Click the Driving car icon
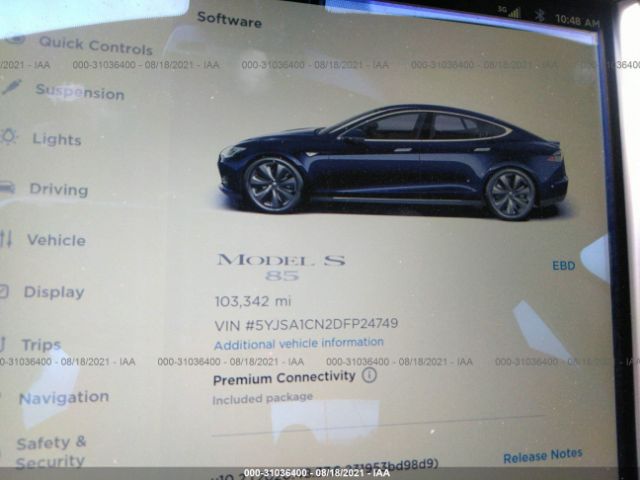Screen dimensions: 640x480 pyautogui.click(x=7, y=188)
